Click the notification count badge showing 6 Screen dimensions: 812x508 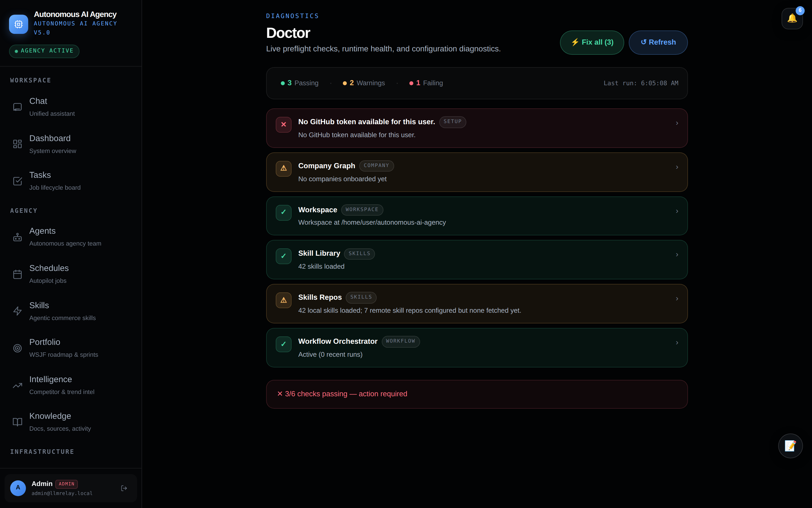[800, 10]
